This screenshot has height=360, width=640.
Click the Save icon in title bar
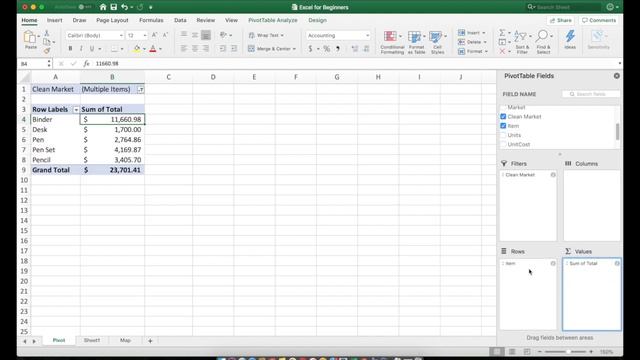pyautogui.click(x=113, y=7)
